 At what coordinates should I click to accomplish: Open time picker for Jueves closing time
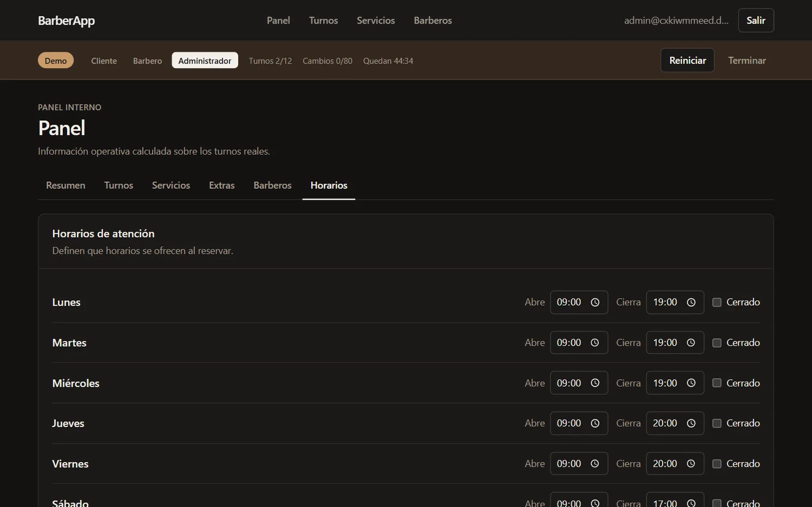point(691,424)
